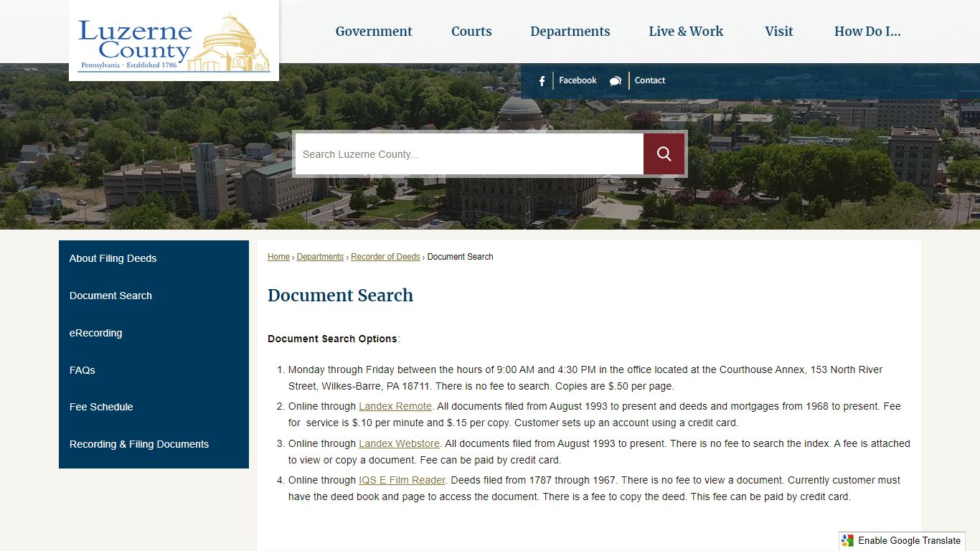Open About Filing Deeds in sidebar
The image size is (980, 551).
click(x=154, y=258)
